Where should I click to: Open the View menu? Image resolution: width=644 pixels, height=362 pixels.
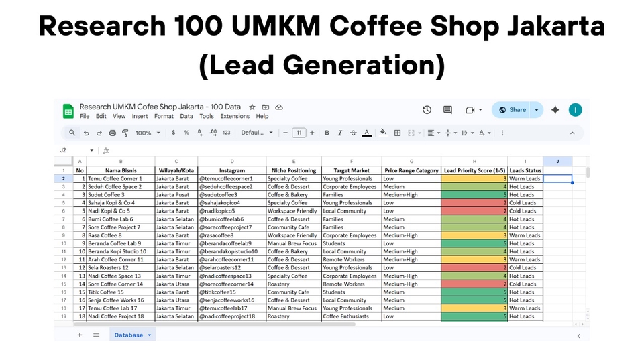click(x=119, y=116)
